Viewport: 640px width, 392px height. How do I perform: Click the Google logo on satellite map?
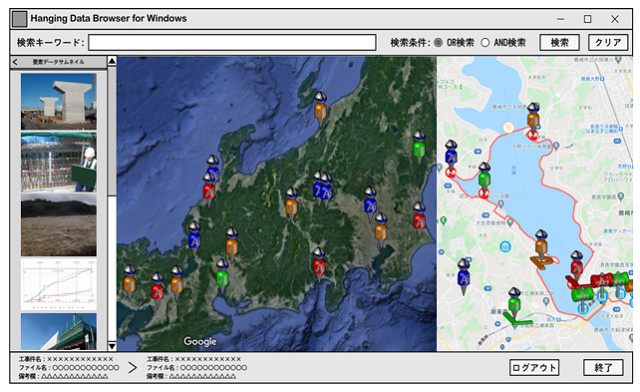tap(200, 341)
